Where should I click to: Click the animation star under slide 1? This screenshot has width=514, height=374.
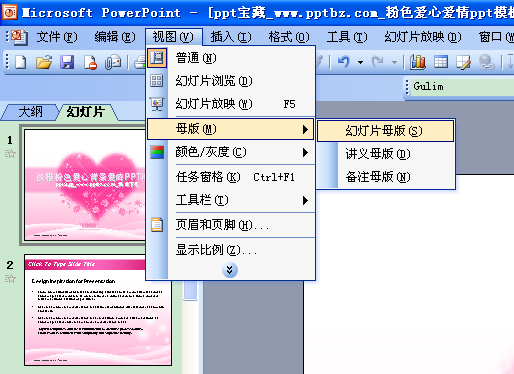point(10,154)
